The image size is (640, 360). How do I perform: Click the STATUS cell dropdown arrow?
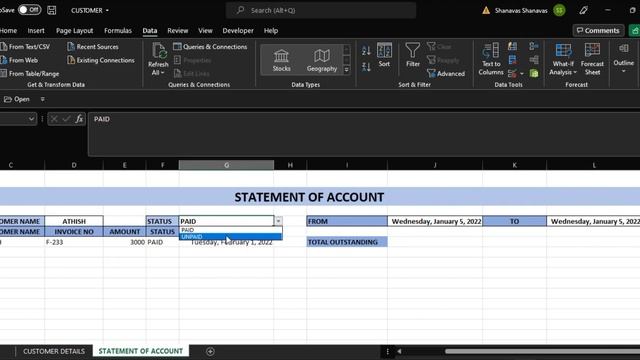[278, 221]
